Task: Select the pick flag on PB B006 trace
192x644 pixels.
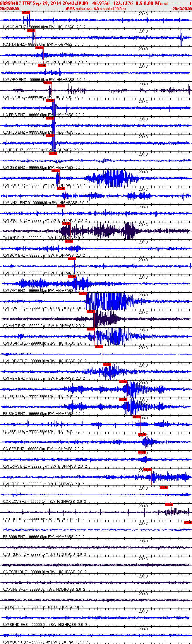Action: pyautogui.click(x=188, y=522)
